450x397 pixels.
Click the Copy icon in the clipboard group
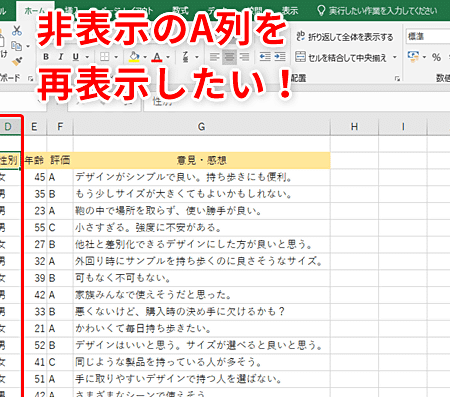[16, 46]
